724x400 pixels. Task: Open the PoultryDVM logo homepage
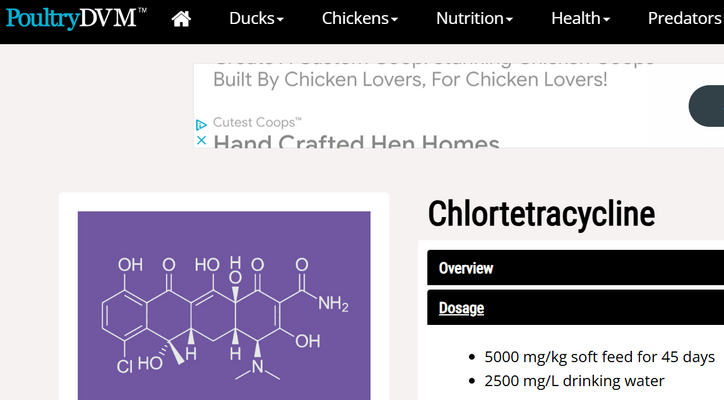[76, 18]
